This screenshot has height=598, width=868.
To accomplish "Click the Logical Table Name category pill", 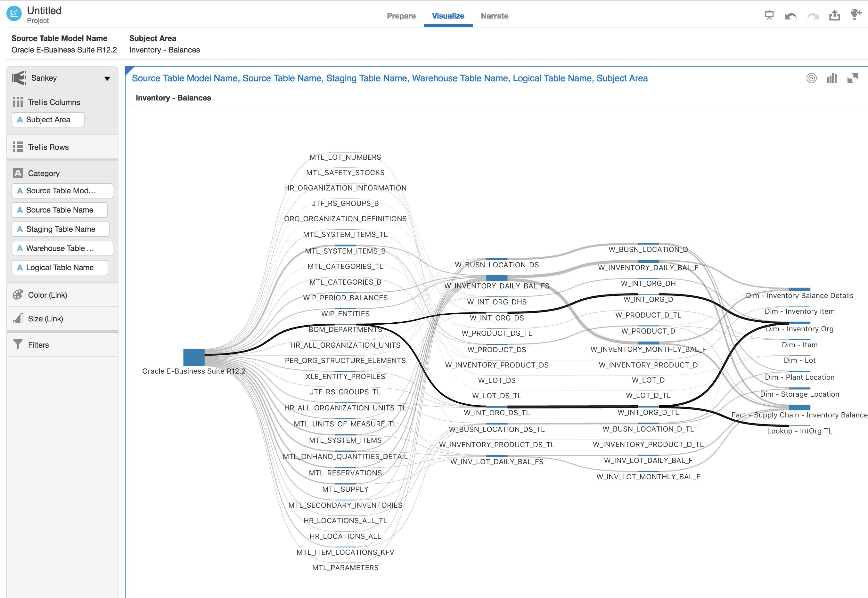I will [x=60, y=268].
